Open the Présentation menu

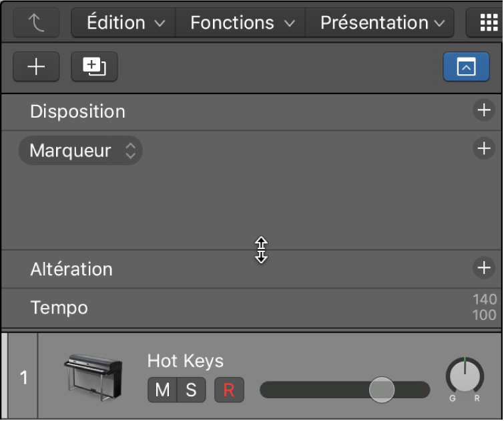382,23
